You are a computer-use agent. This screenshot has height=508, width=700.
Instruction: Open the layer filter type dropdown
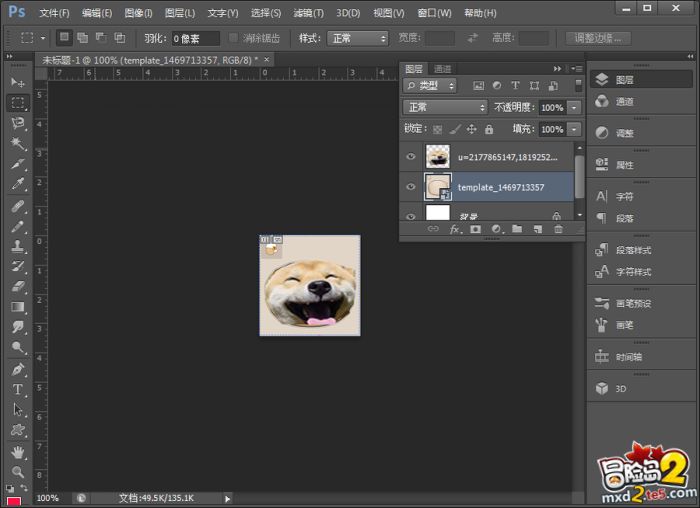click(429, 85)
